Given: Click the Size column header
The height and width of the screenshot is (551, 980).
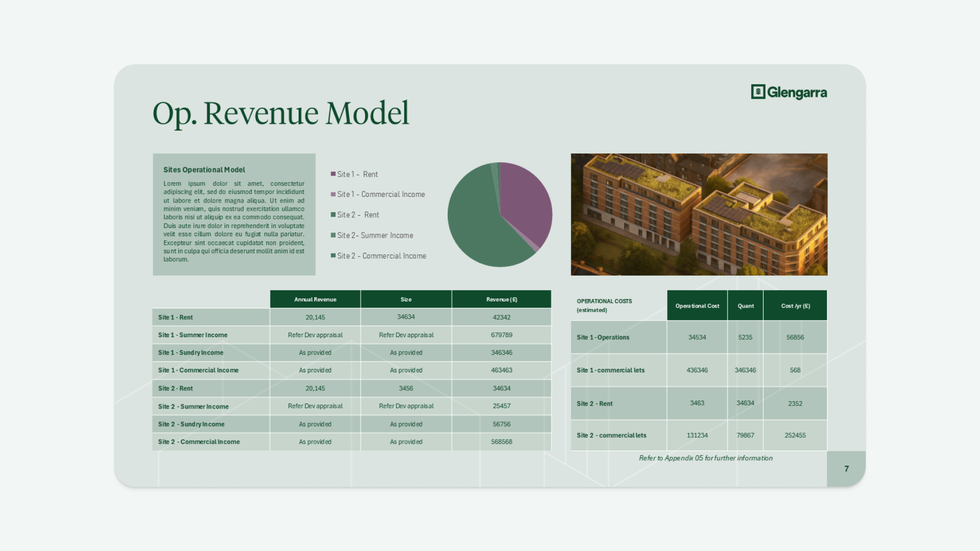Looking at the screenshot, I should coord(406,299).
